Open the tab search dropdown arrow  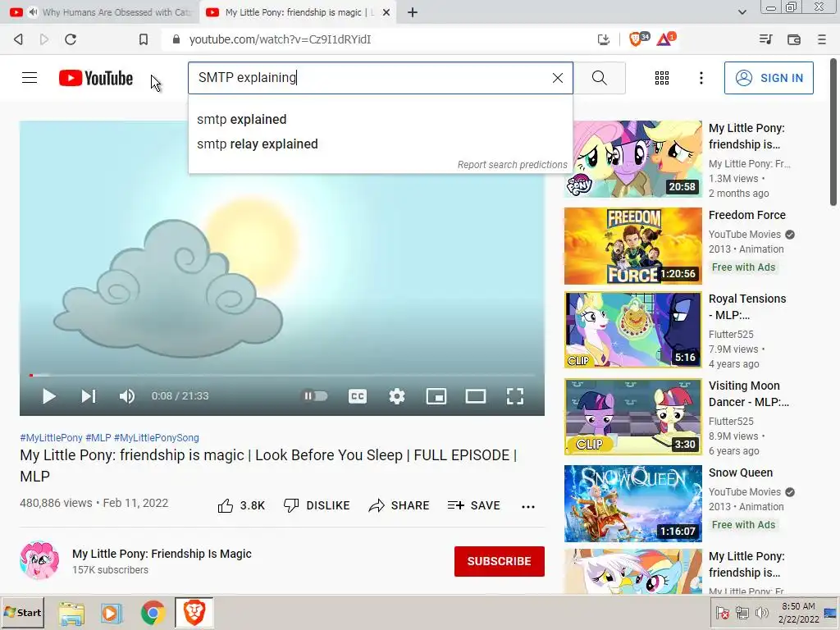[x=742, y=12]
